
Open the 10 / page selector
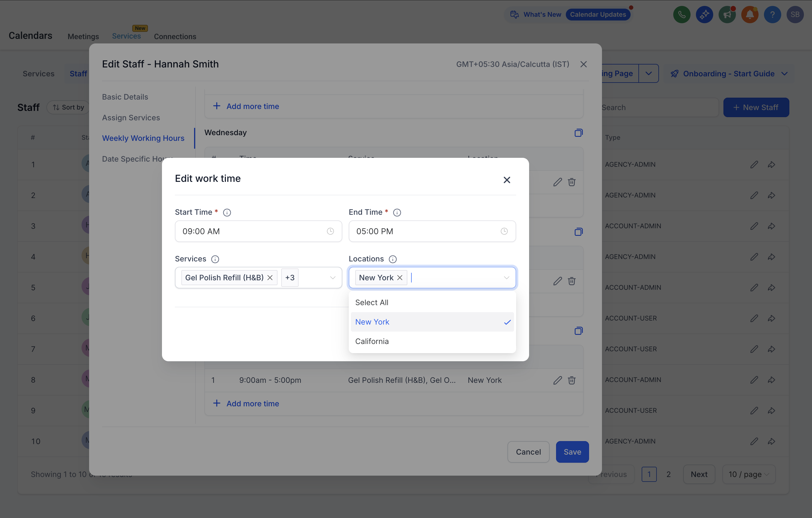749,474
